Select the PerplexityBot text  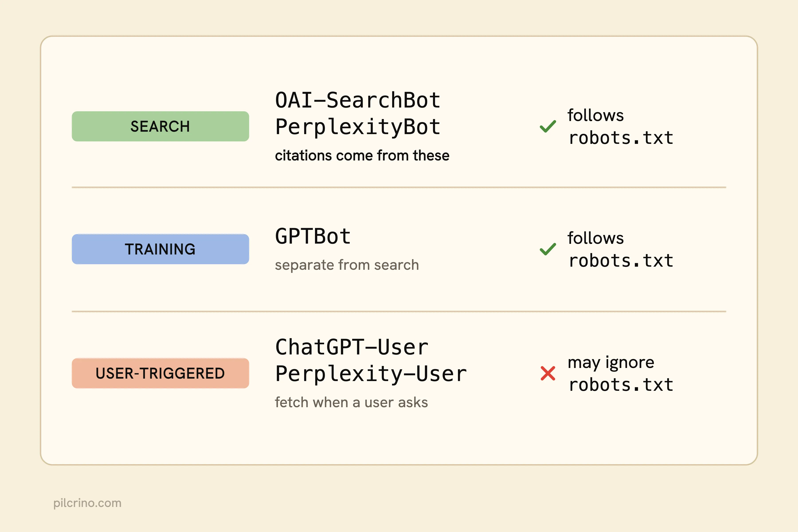coord(358,127)
